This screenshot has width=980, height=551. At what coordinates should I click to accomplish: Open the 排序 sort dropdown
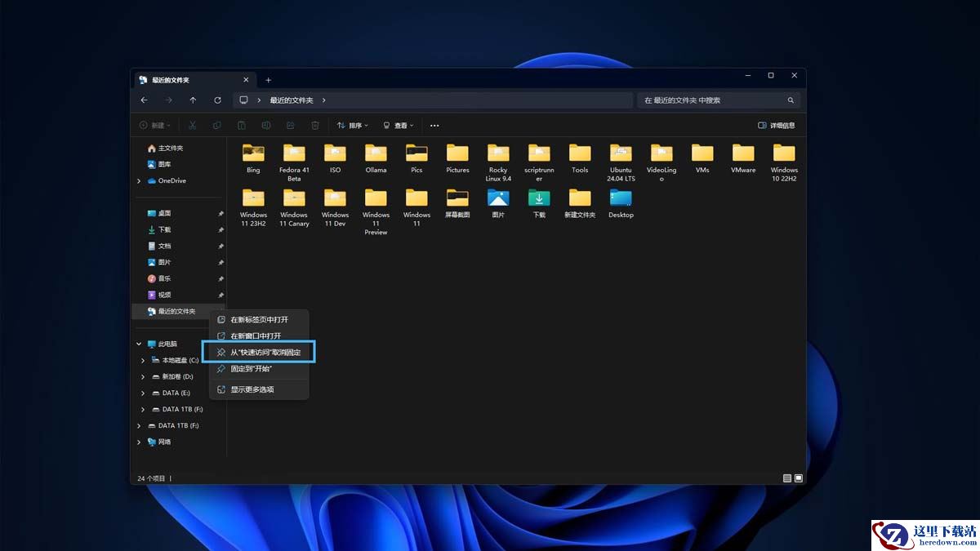click(353, 126)
